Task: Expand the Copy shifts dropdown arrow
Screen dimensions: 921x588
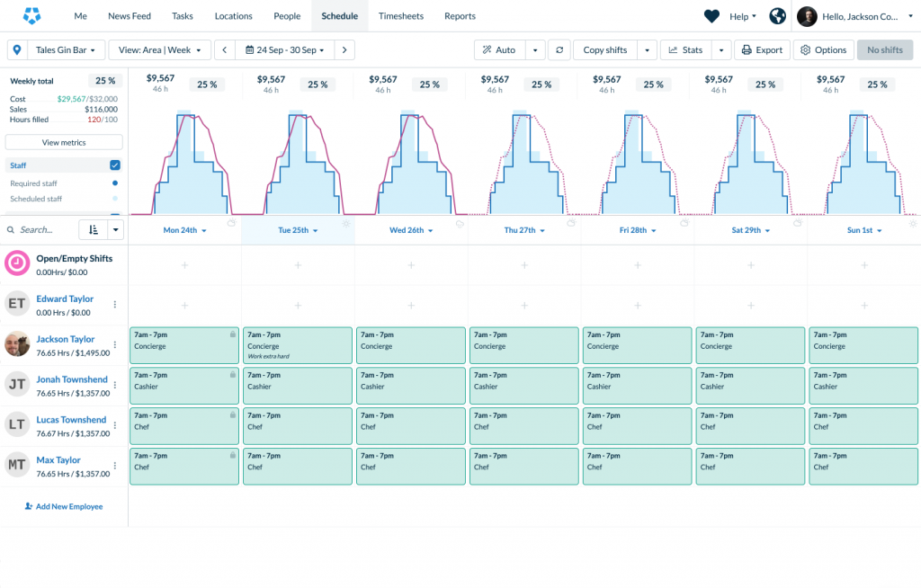Action: pyautogui.click(x=648, y=50)
